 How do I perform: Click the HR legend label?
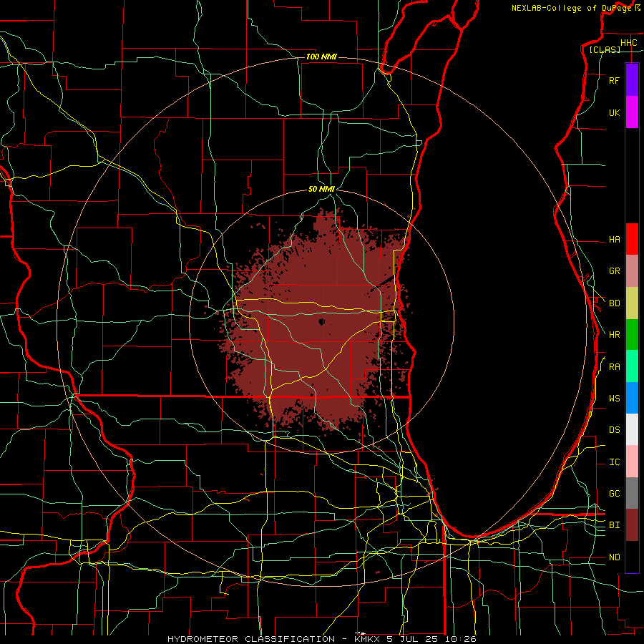click(614, 335)
